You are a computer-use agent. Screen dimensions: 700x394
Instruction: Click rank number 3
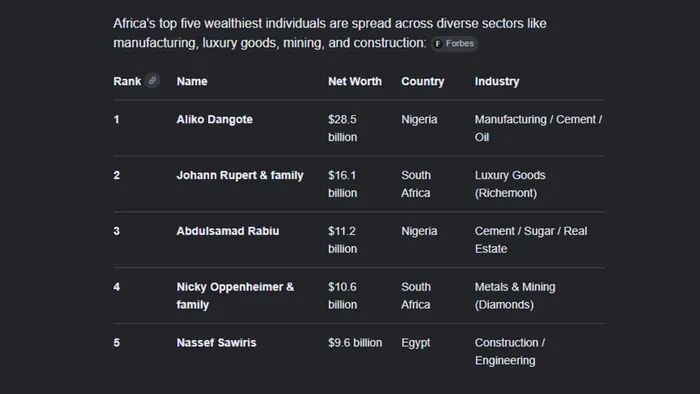117,231
